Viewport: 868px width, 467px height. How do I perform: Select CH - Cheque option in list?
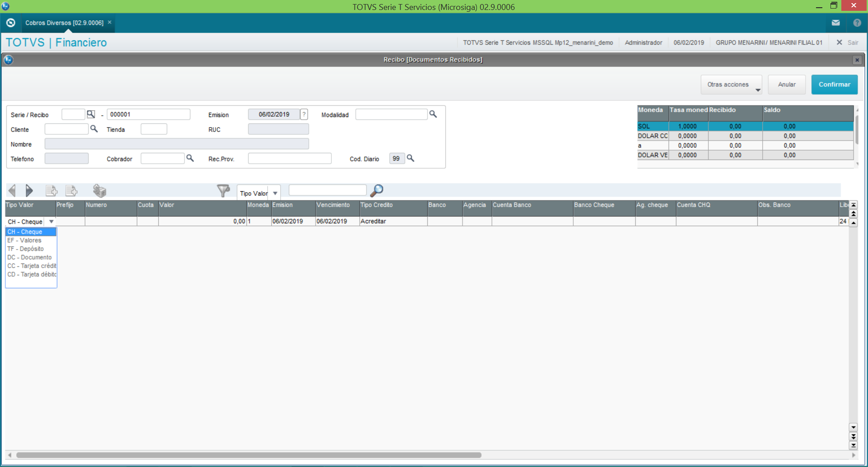click(x=31, y=232)
